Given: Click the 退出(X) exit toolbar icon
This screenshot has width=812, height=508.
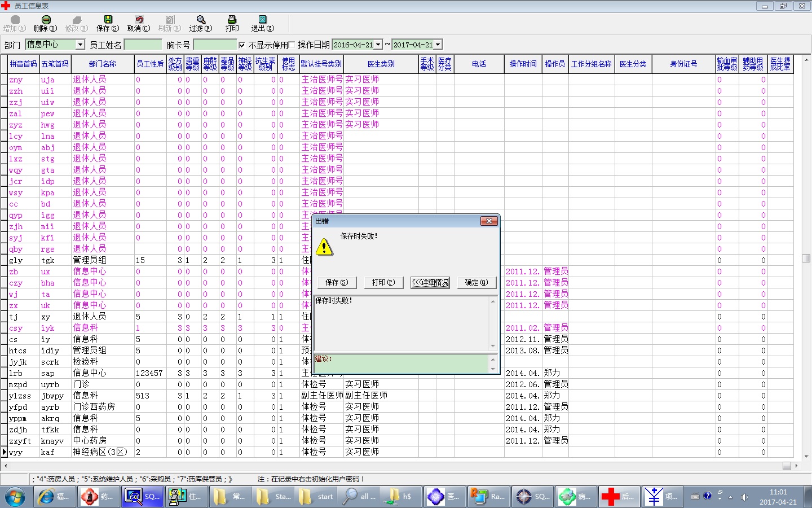Looking at the screenshot, I should (x=263, y=23).
